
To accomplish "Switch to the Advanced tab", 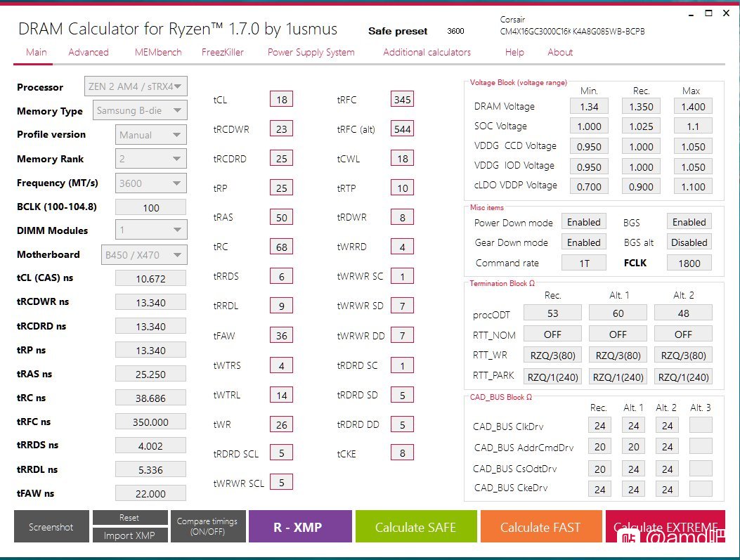I will coord(89,53).
